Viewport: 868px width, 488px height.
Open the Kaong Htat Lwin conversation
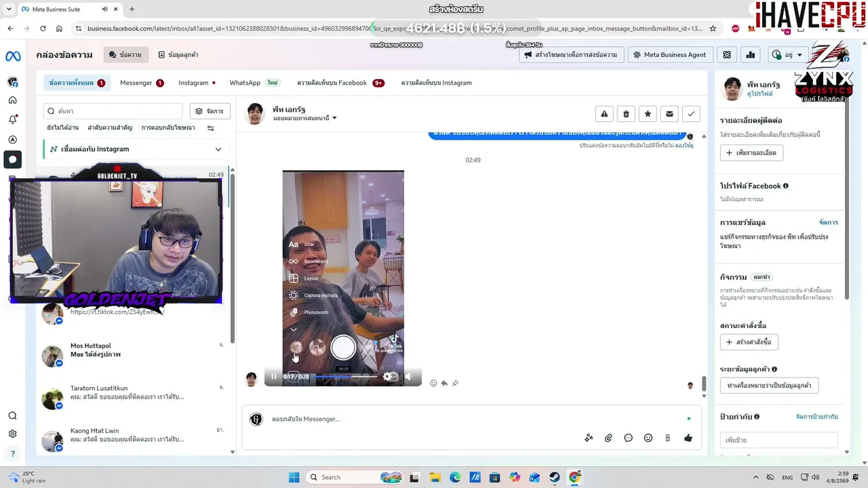click(x=134, y=440)
